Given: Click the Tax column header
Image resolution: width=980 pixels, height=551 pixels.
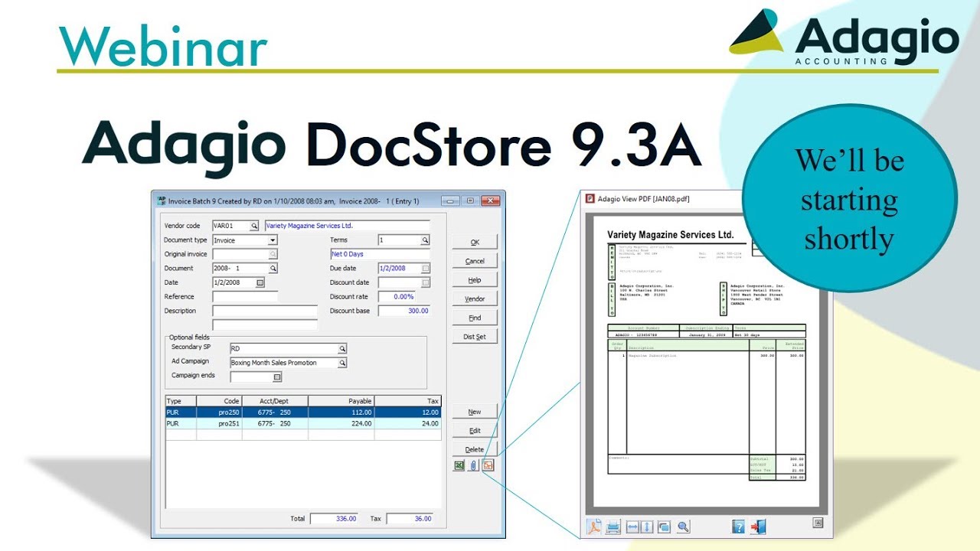Looking at the screenshot, I should tap(408, 401).
